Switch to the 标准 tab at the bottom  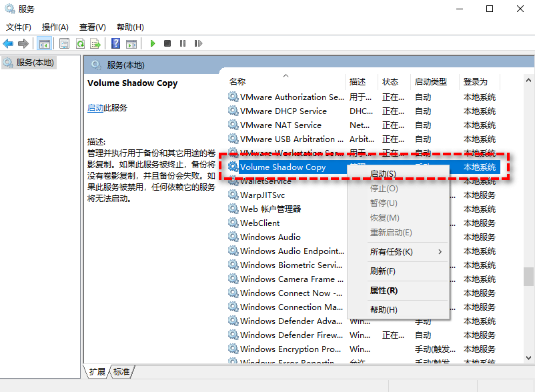(x=121, y=372)
